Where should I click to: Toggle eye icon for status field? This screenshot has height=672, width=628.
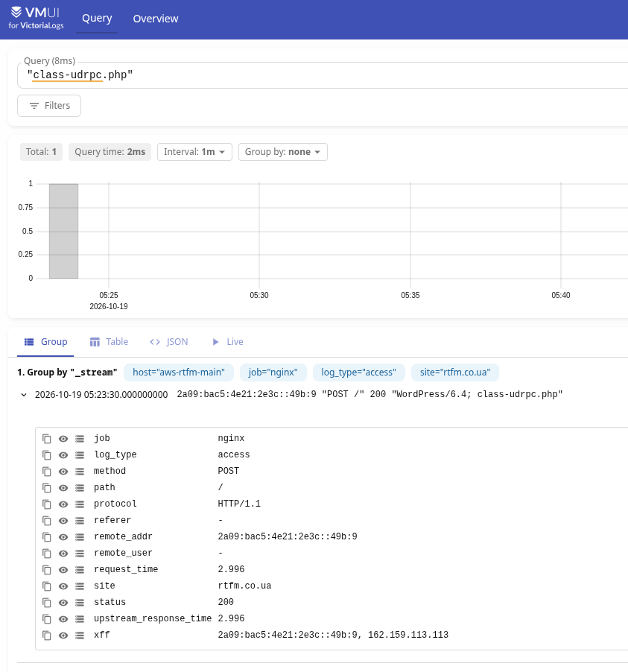coord(63,603)
